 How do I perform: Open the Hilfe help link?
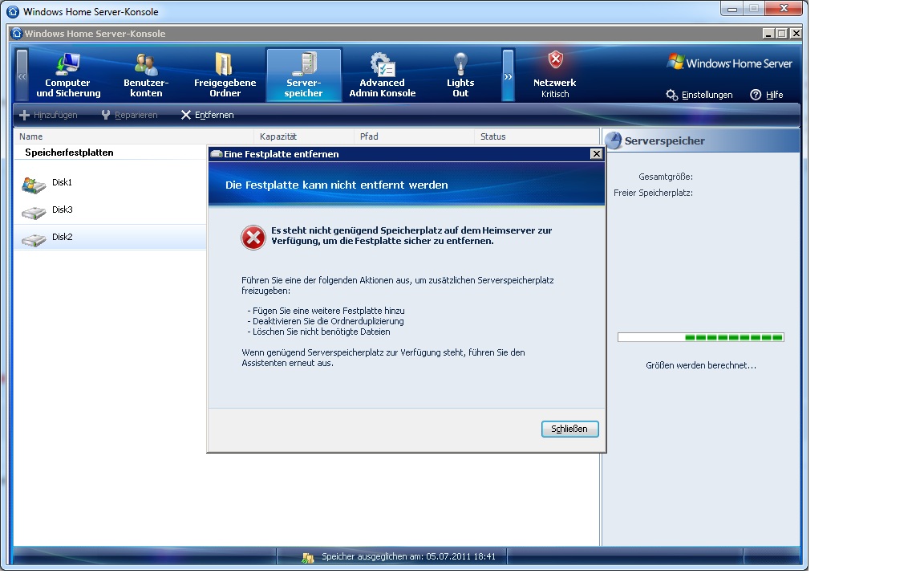[767, 95]
